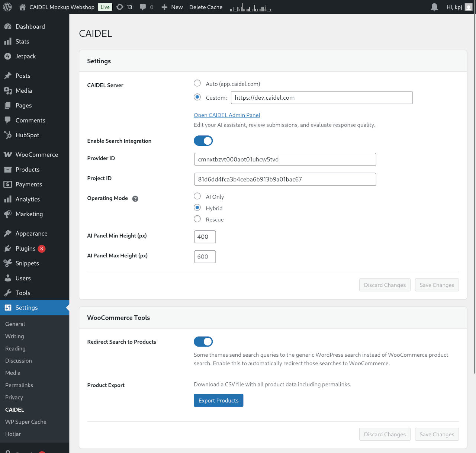476x453 pixels.
Task: Select Rescue operating mode
Action: click(x=197, y=219)
